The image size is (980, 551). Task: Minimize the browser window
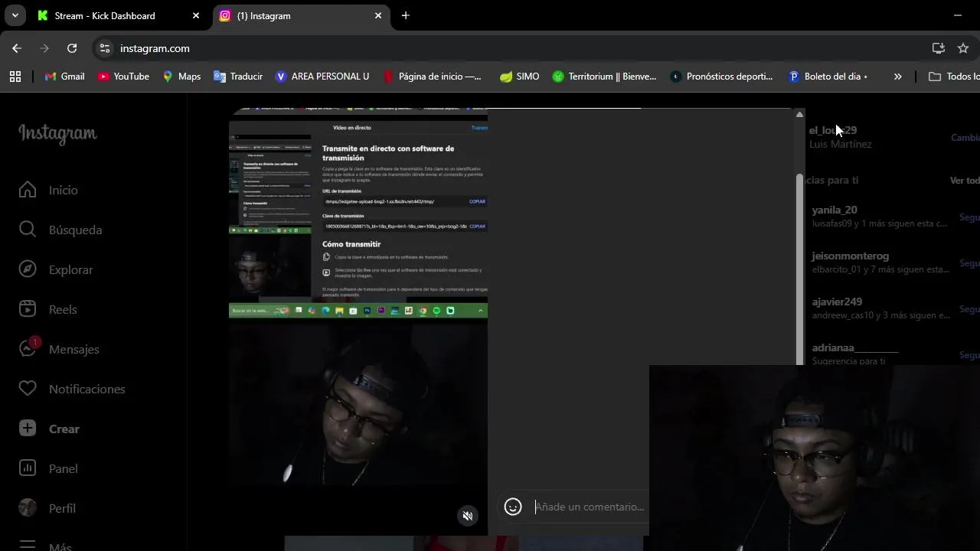click(958, 15)
